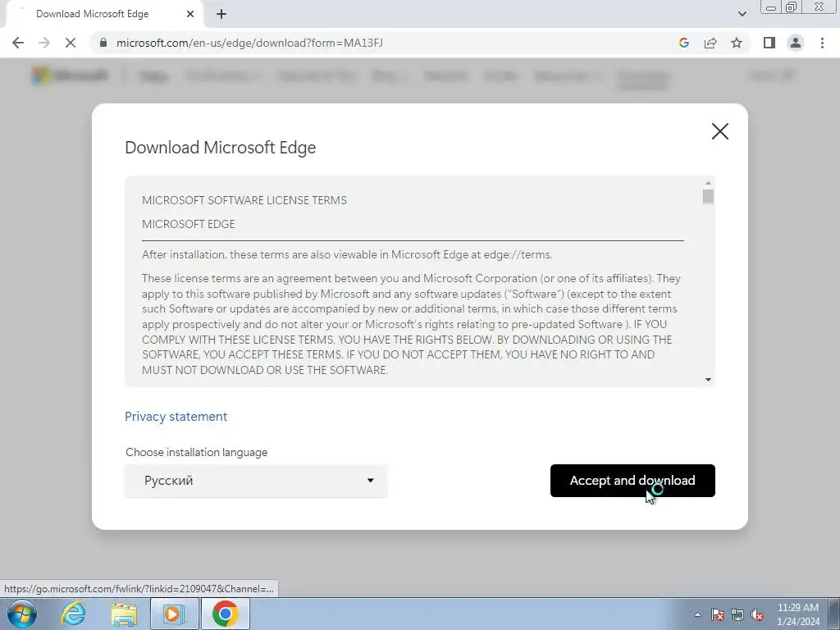Open the Chrome side panel

point(769,43)
